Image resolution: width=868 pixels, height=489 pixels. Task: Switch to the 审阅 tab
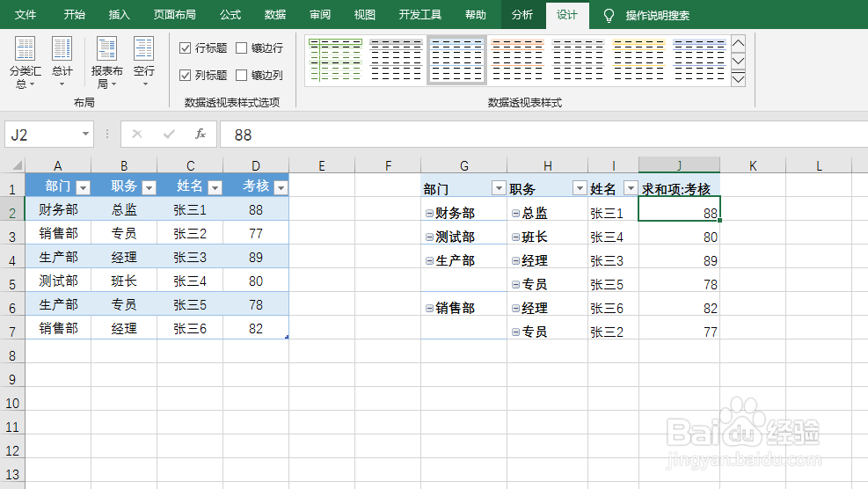[320, 15]
